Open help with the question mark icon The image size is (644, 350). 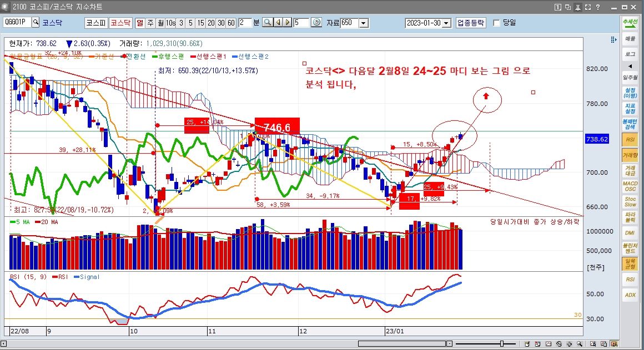[x=598, y=7]
